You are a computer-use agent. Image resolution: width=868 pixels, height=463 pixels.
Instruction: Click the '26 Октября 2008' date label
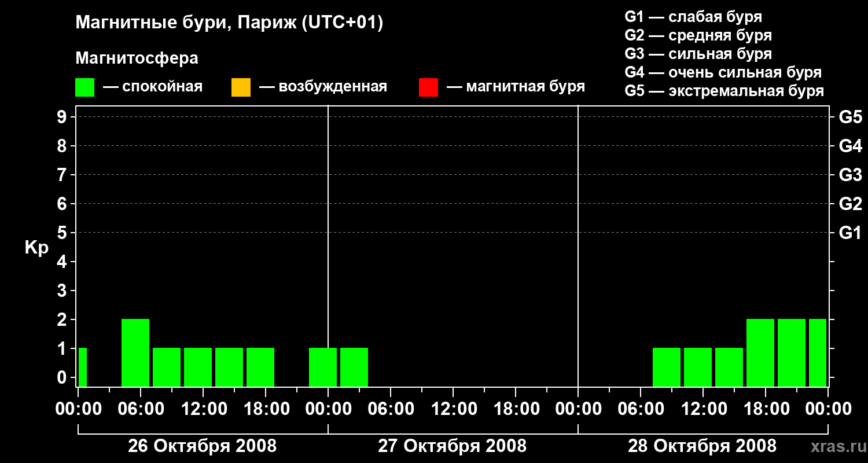tap(202, 446)
